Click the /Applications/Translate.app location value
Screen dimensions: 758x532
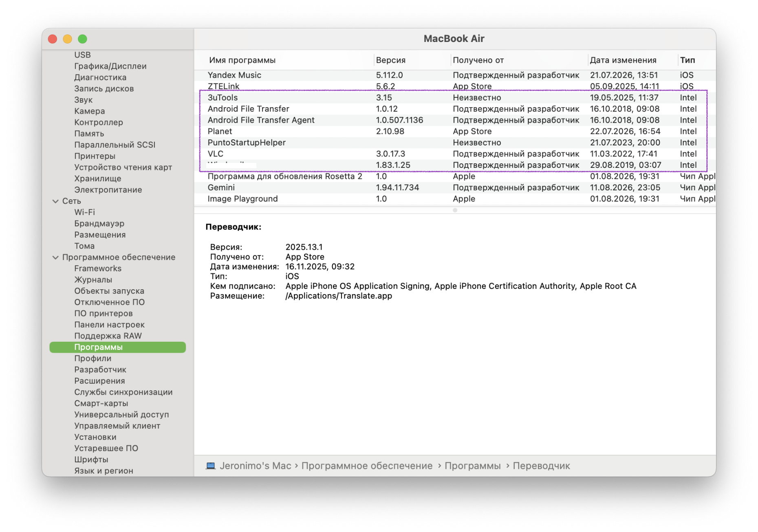click(x=339, y=296)
